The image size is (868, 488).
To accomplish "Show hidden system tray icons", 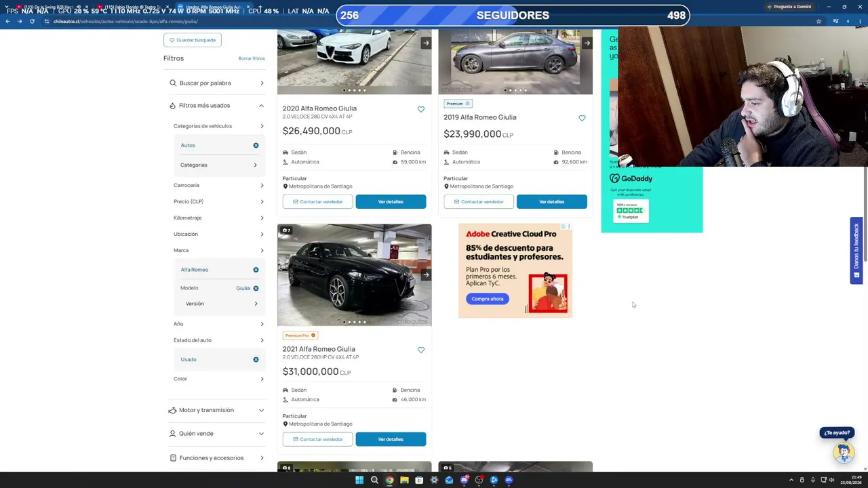I will [791, 480].
